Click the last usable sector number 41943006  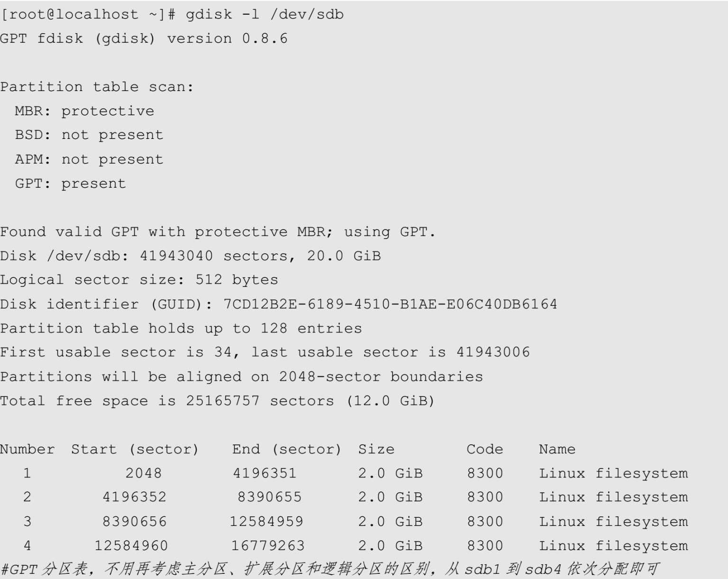click(x=493, y=352)
